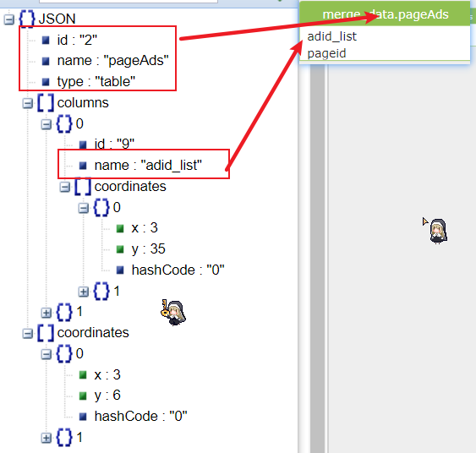Select the name : "adid_list" row
Viewport: 476px width, 453px height.
coord(148,166)
